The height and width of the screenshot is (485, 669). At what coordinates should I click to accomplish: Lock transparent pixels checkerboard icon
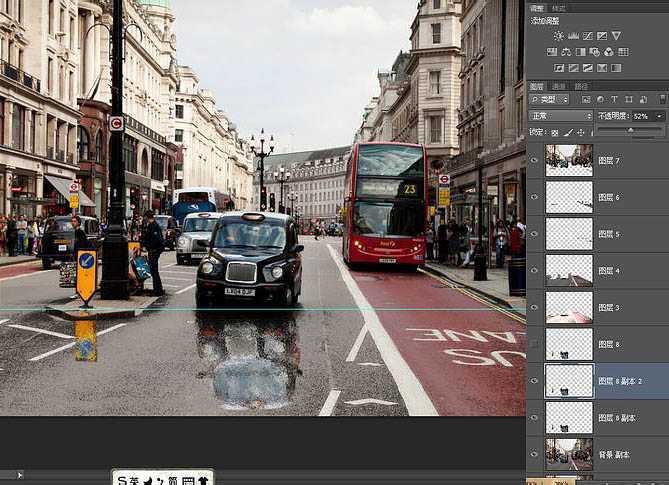tap(555, 133)
